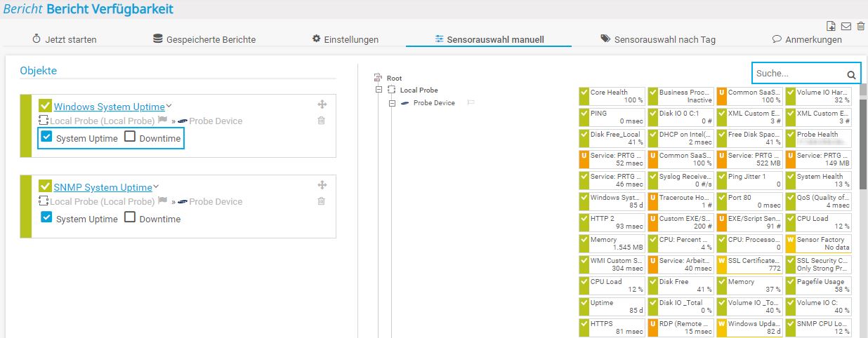This screenshot has width=868, height=338.
Task: Switch to the Gespeicherte Berichte tab
Action: pyautogui.click(x=204, y=39)
